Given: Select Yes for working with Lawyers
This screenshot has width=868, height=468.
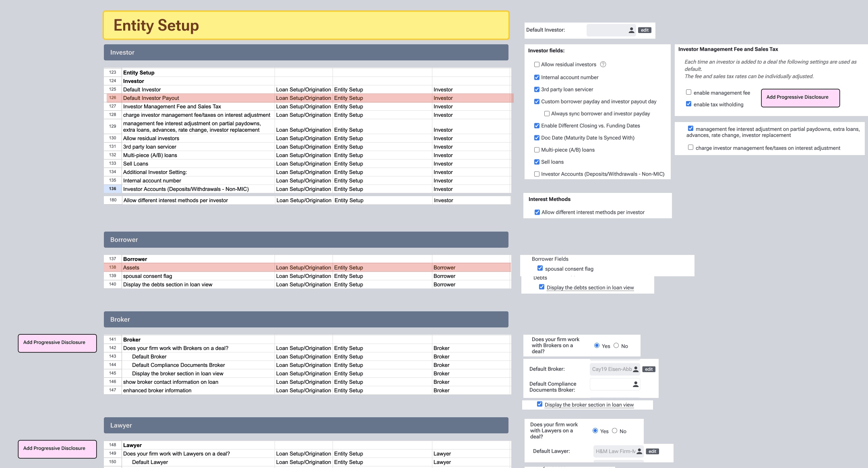Looking at the screenshot, I should pyautogui.click(x=595, y=431).
